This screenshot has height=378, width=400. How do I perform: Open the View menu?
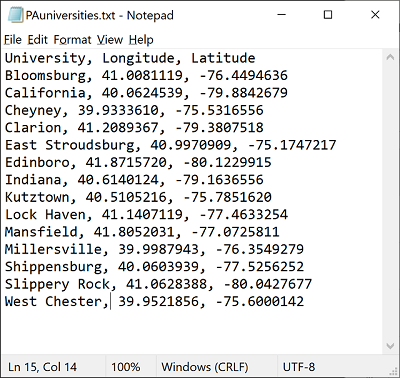tap(110, 40)
